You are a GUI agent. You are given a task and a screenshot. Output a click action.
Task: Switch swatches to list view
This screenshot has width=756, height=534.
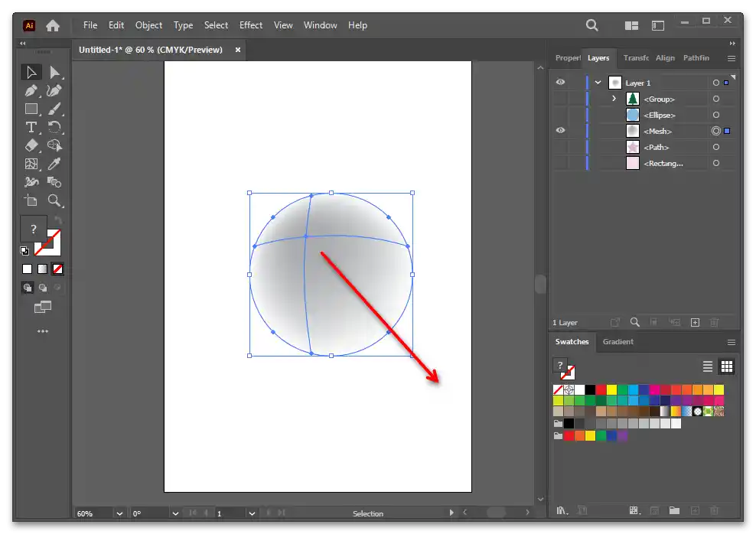(x=708, y=366)
